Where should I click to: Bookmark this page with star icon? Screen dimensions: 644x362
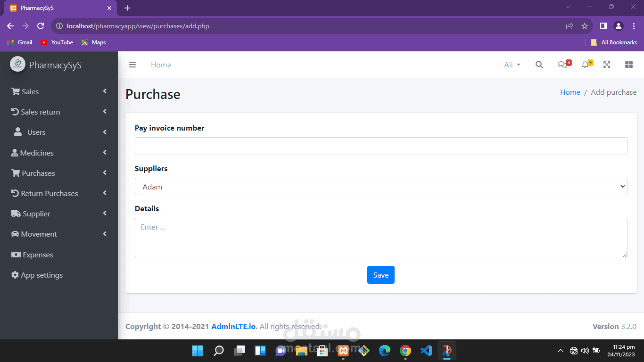[585, 26]
